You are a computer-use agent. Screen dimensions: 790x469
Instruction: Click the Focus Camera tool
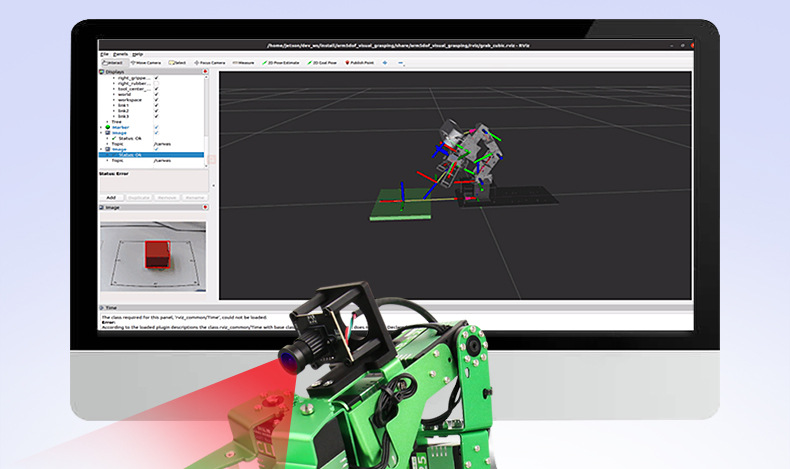[x=210, y=62]
